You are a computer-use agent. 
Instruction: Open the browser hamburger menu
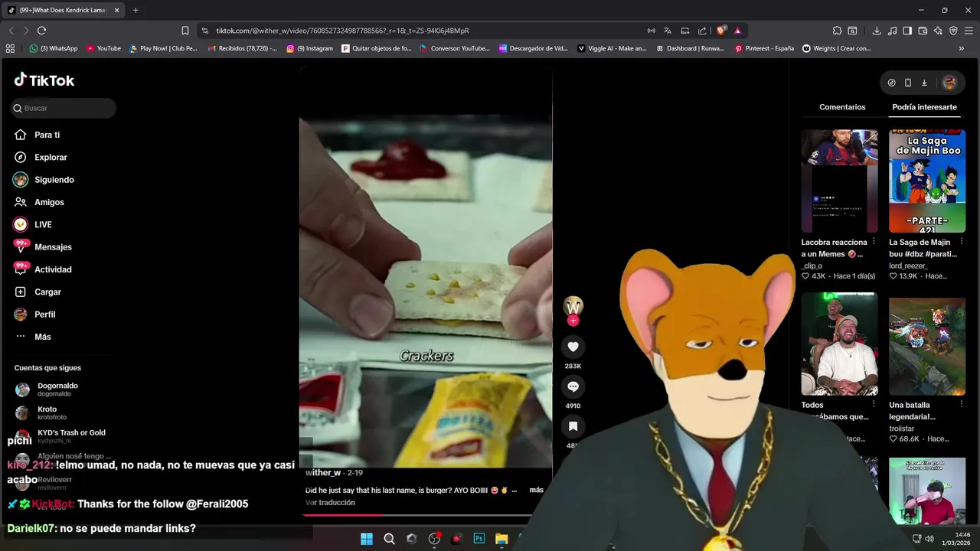(969, 31)
